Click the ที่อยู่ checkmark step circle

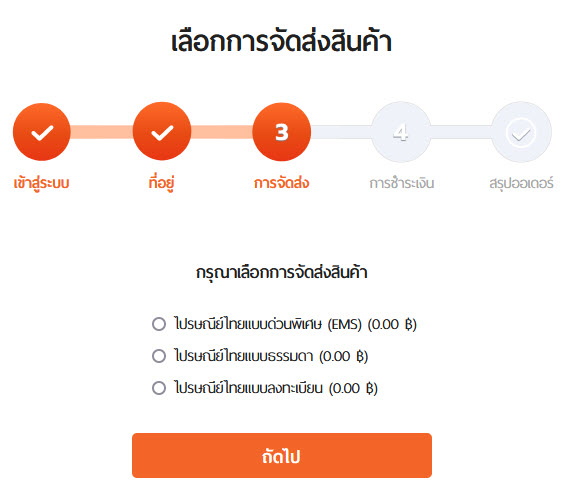point(162,131)
